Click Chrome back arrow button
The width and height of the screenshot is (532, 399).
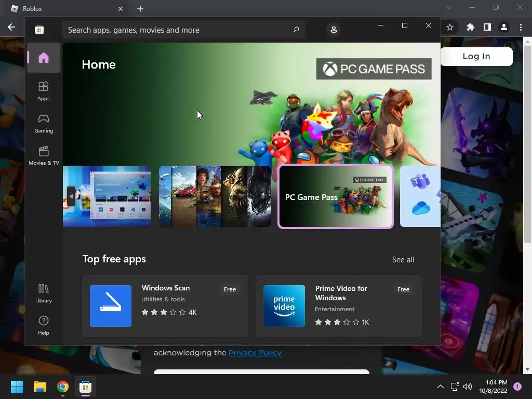click(11, 27)
